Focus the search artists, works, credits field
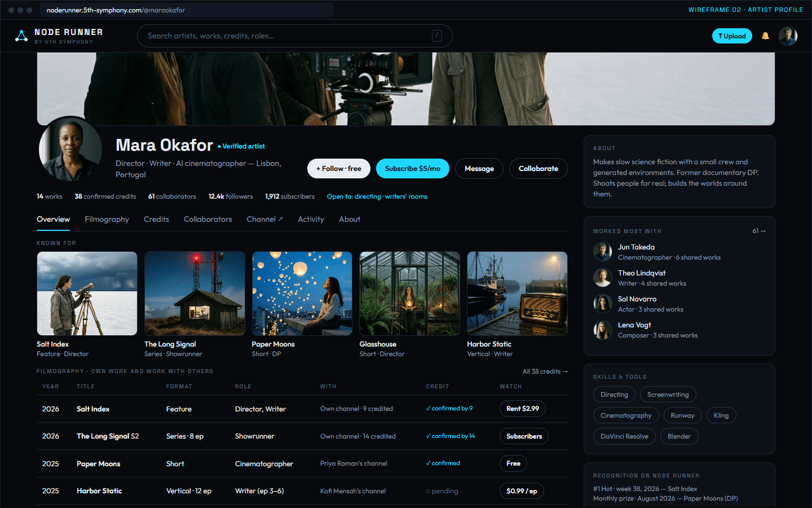Screen dimensions: 812x508 click(294, 36)
